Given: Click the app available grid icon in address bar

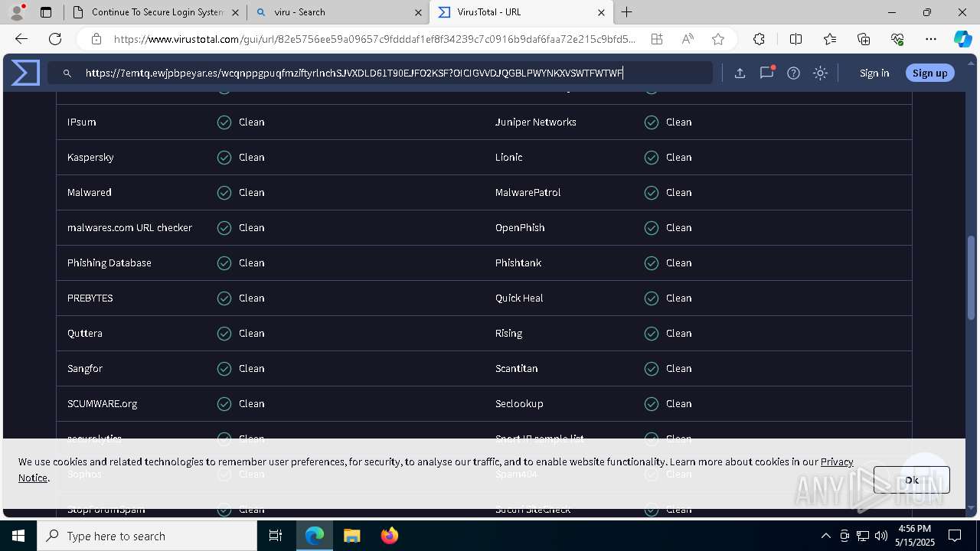Looking at the screenshot, I should [x=657, y=39].
